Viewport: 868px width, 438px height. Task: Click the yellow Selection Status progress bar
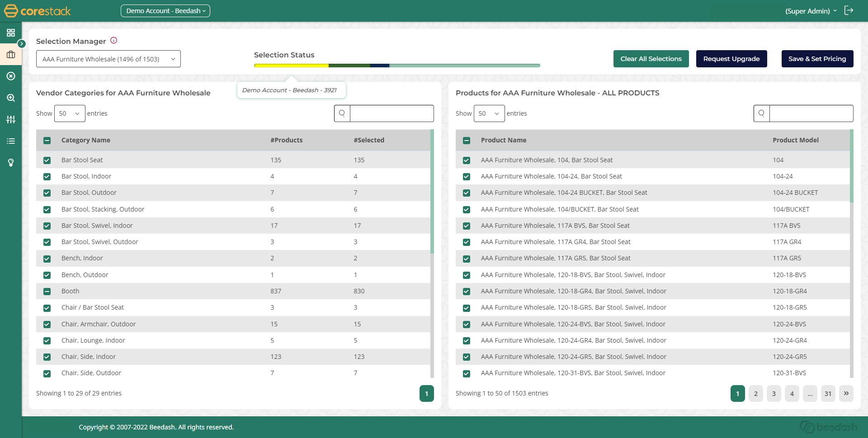292,65
